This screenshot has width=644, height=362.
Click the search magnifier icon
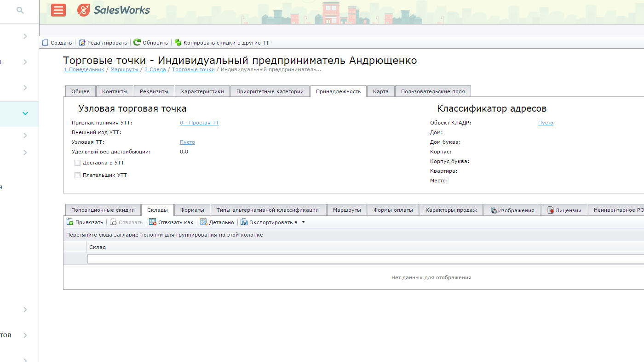[20, 10]
